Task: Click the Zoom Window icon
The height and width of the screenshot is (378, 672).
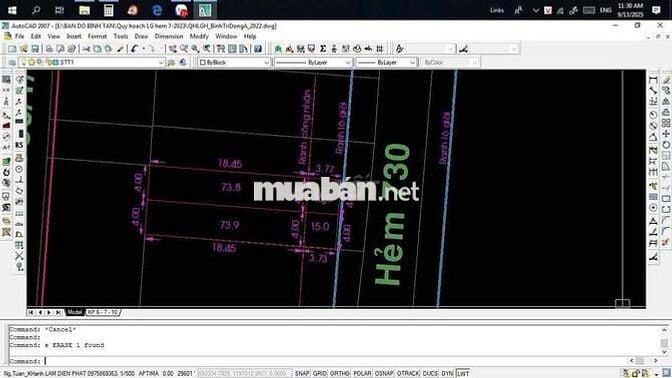Action: click(x=195, y=49)
